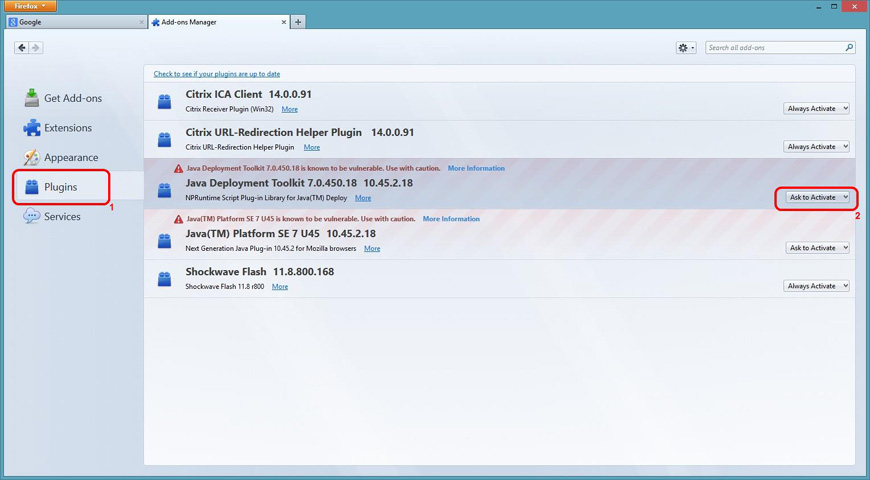Viewport: 870px width, 480px height.
Task: Click the Citrix Receiver Plugin (Win32) description
Action: (230, 109)
